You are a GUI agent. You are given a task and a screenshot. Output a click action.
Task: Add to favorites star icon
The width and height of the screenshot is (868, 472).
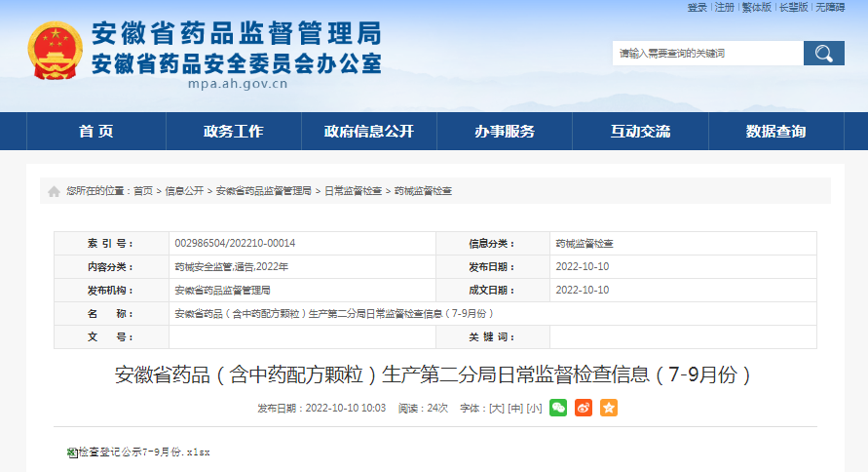click(609, 408)
